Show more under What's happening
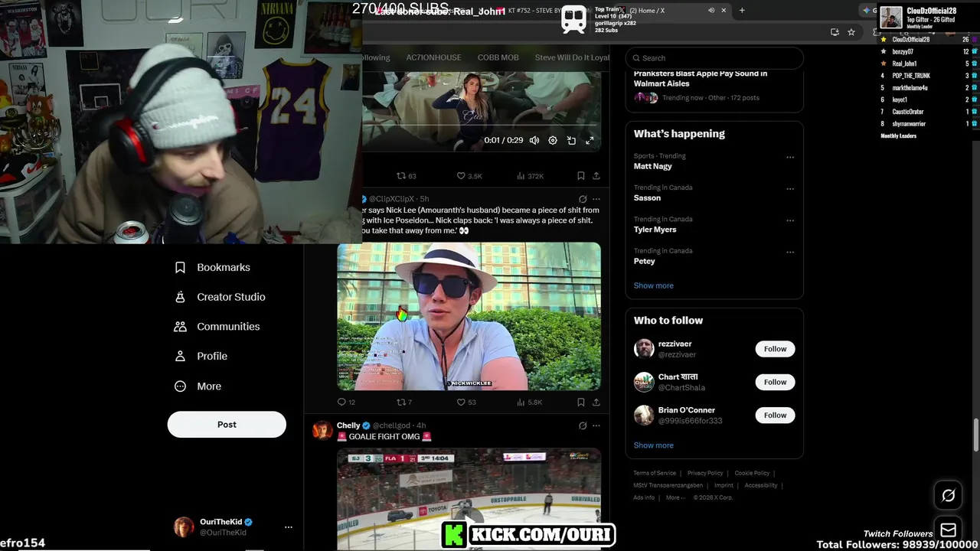Screen dimensions: 980x551 (x=653, y=285)
